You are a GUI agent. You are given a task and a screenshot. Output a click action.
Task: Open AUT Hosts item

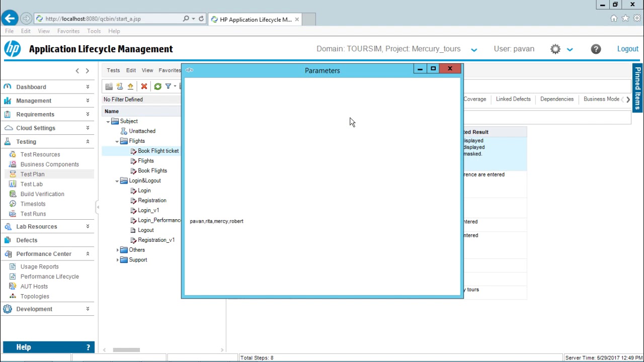coord(34,287)
